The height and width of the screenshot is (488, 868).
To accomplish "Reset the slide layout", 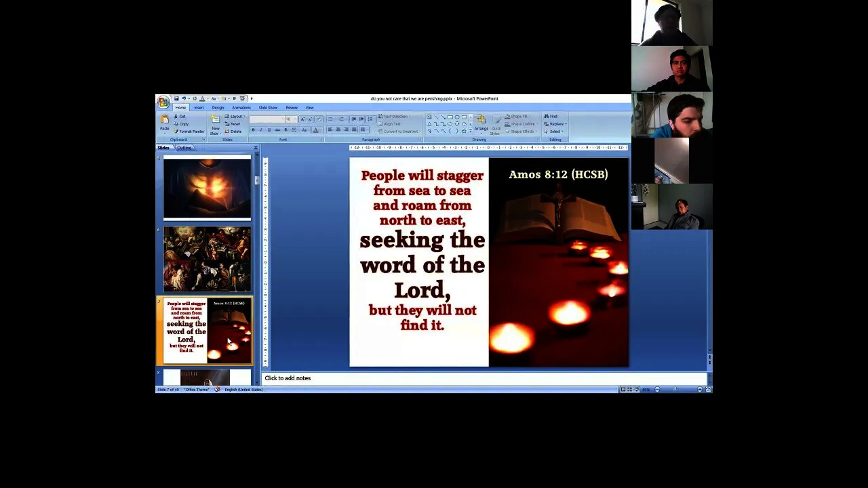I will click(232, 124).
